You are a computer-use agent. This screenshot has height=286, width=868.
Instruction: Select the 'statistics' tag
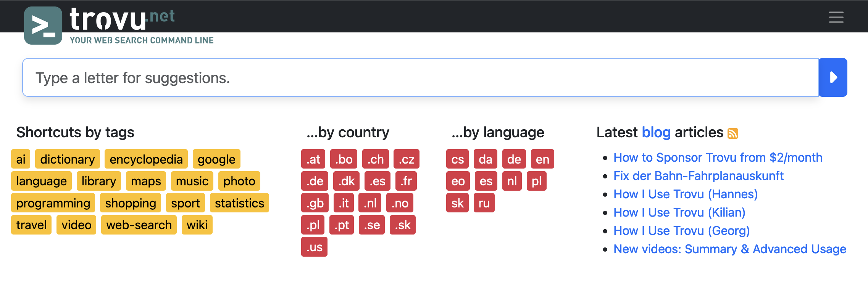239,203
